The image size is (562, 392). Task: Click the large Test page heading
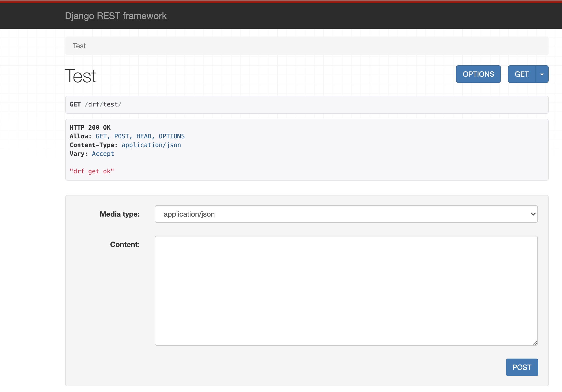point(80,76)
